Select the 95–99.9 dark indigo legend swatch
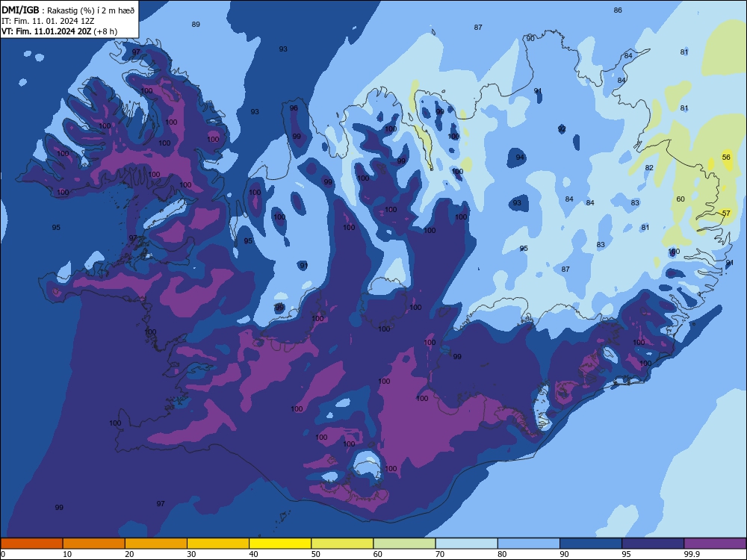 click(x=653, y=544)
